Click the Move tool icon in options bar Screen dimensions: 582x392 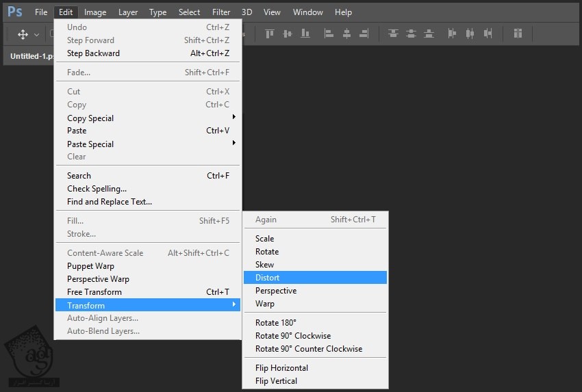pos(23,34)
